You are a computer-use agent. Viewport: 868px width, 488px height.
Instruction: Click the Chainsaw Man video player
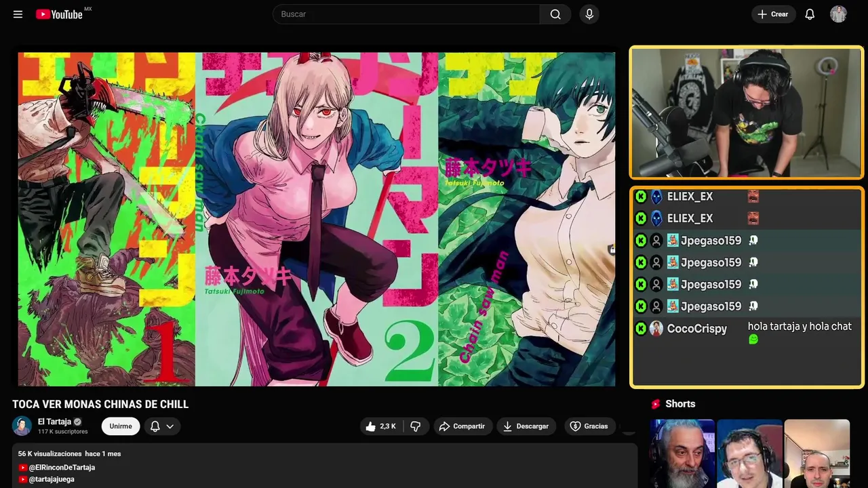[317, 219]
